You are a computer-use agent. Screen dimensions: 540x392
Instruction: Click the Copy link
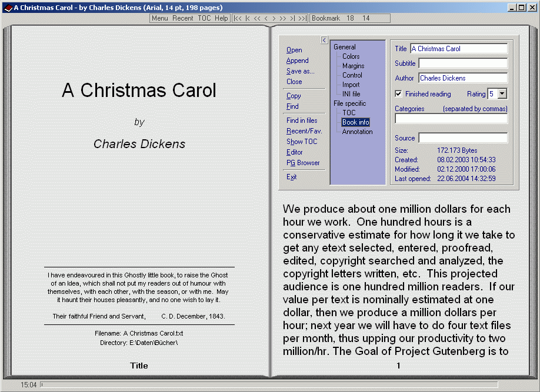(294, 96)
